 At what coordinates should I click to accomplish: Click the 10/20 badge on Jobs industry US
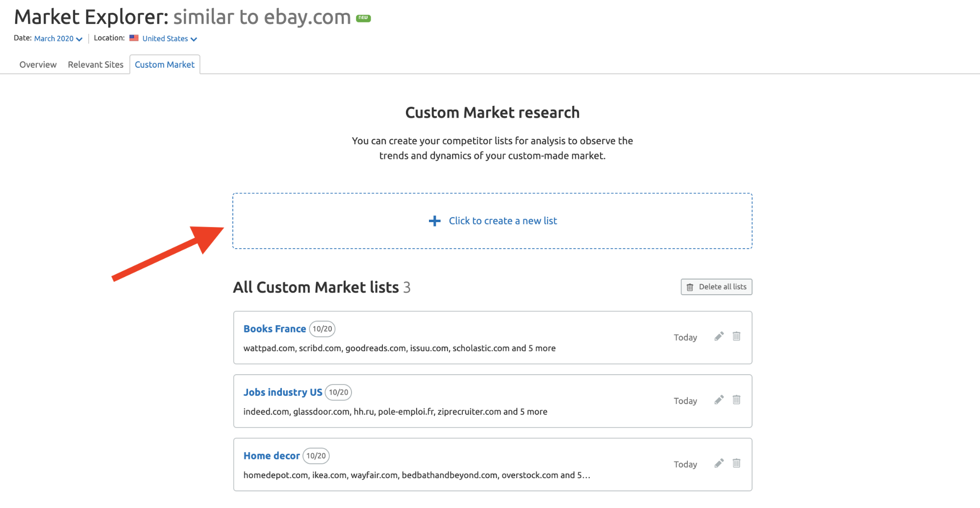coord(338,392)
